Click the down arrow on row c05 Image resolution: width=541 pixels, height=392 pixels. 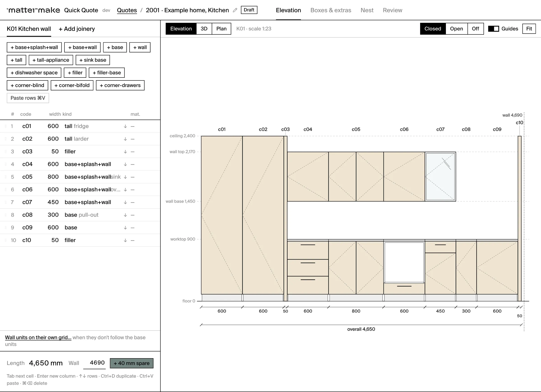(125, 177)
